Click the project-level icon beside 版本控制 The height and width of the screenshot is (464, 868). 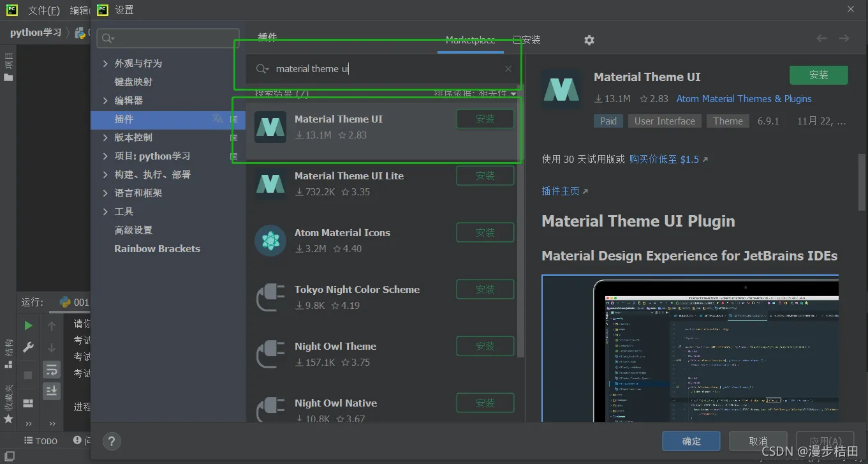click(233, 138)
